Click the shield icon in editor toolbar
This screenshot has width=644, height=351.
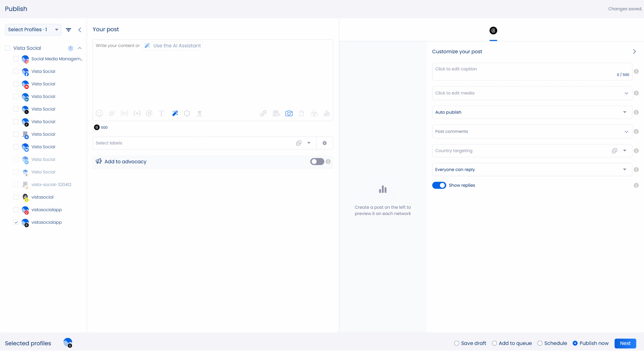click(187, 113)
